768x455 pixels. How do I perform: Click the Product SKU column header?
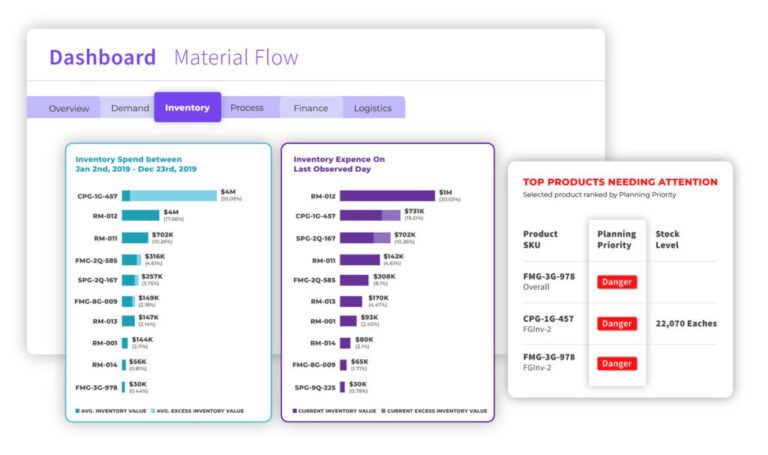click(x=541, y=240)
